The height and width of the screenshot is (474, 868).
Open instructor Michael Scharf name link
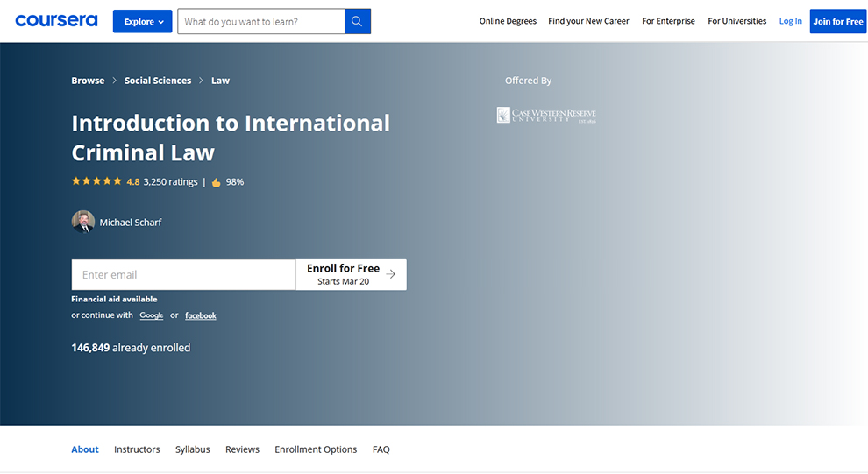tap(131, 223)
